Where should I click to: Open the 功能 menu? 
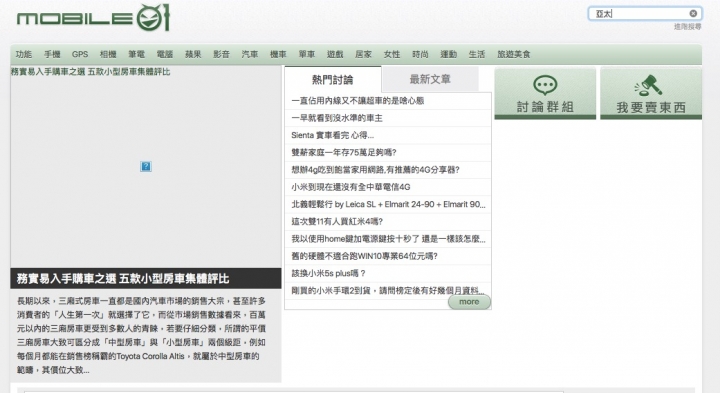coord(23,54)
